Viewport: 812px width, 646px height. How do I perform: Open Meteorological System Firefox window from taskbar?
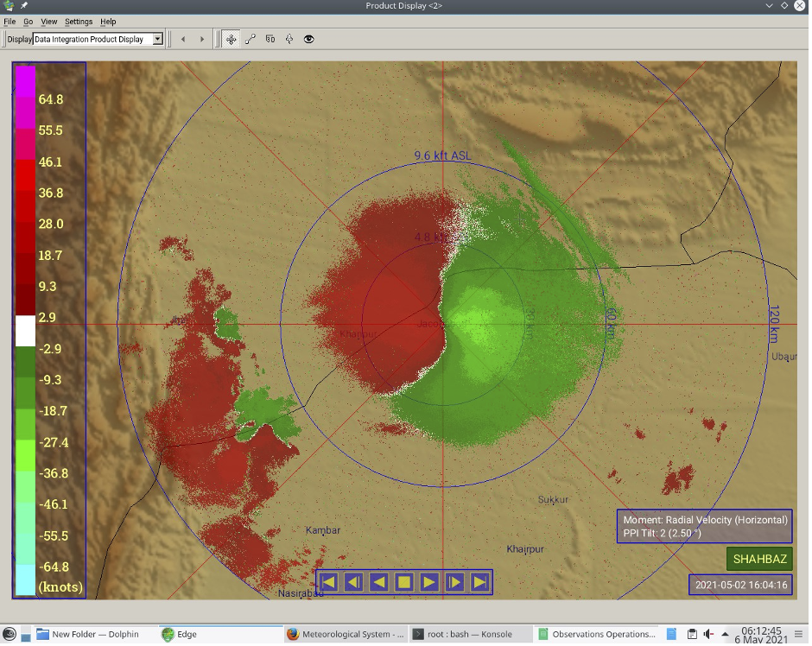tap(346, 634)
